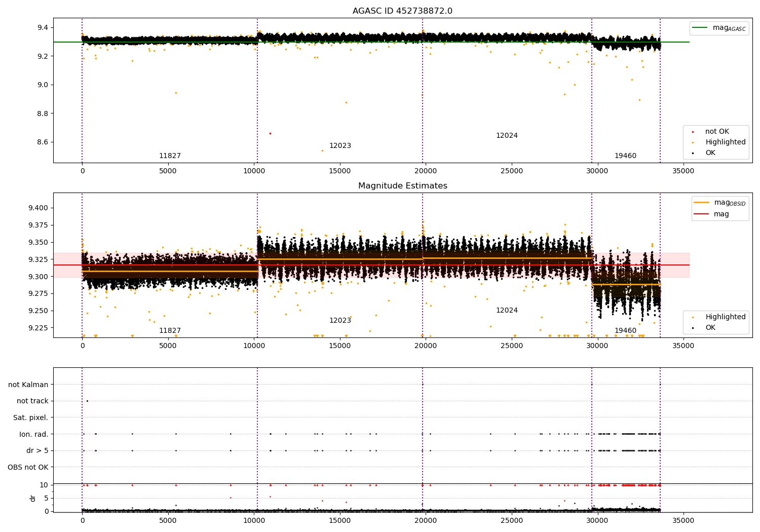Click obsid label 12024 in the top plot
This screenshot has height=532, width=760.
pyautogui.click(x=507, y=136)
